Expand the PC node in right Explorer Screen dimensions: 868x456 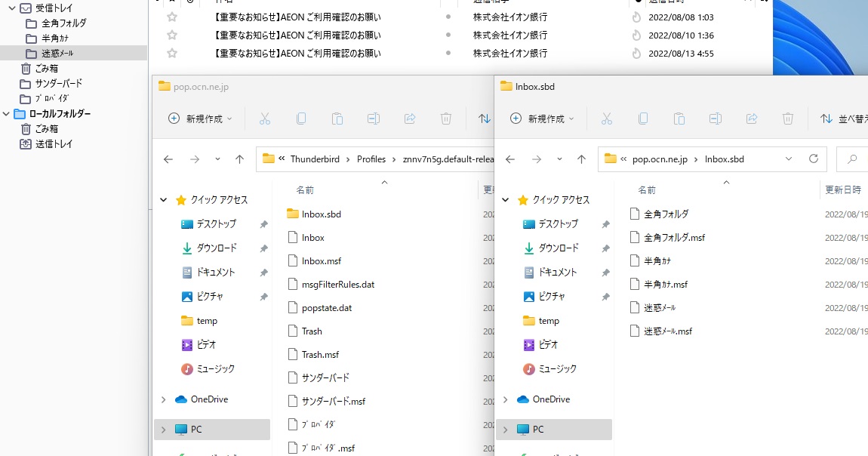(506, 429)
